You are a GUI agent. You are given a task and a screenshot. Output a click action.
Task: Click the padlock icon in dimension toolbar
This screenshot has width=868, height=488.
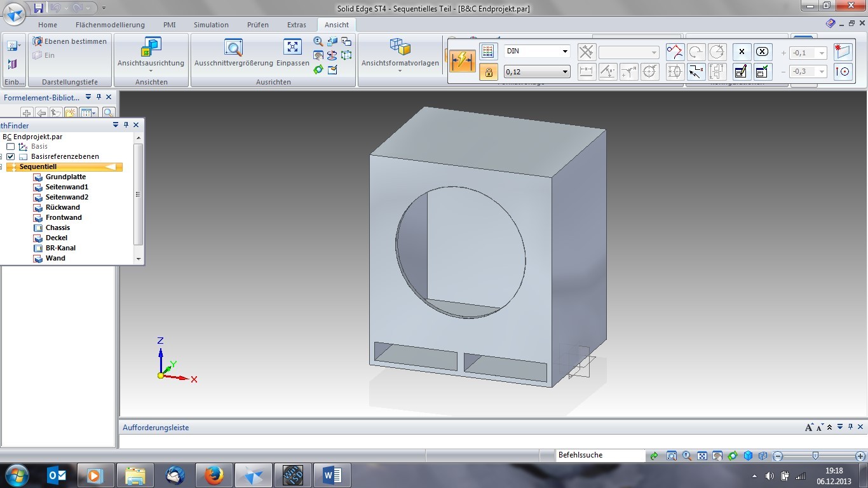(x=488, y=72)
